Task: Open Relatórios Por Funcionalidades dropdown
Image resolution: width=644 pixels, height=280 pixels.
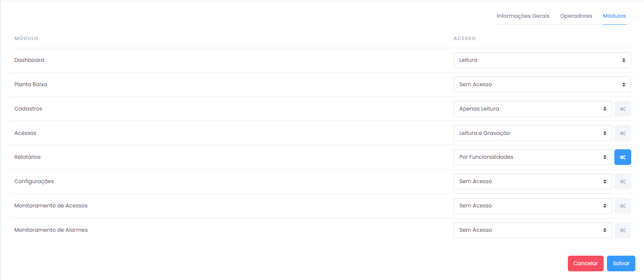Action: point(532,157)
